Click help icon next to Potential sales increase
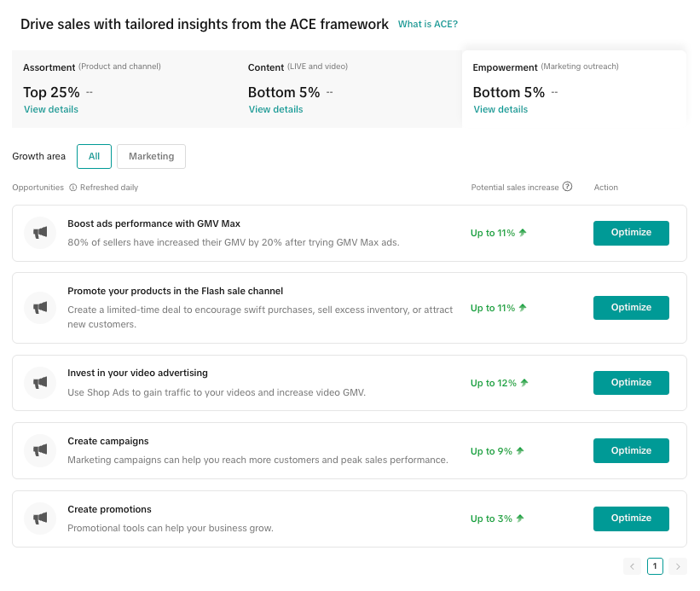The image size is (700, 591). coord(567,187)
